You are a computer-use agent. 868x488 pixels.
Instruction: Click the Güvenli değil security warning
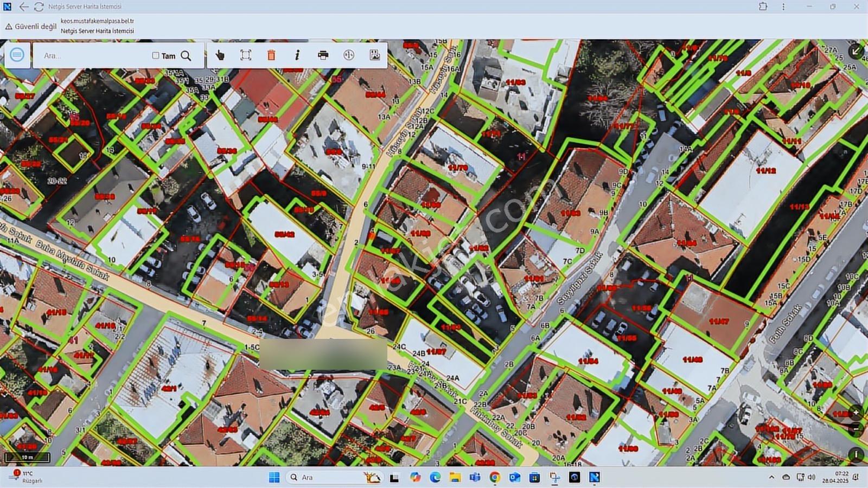pyautogui.click(x=31, y=26)
